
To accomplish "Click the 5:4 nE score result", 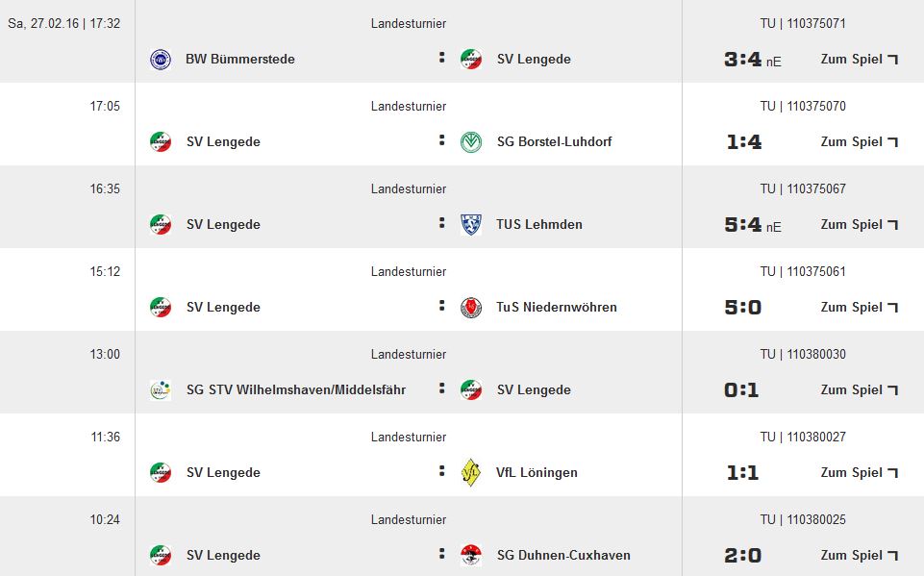I will click(743, 225).
